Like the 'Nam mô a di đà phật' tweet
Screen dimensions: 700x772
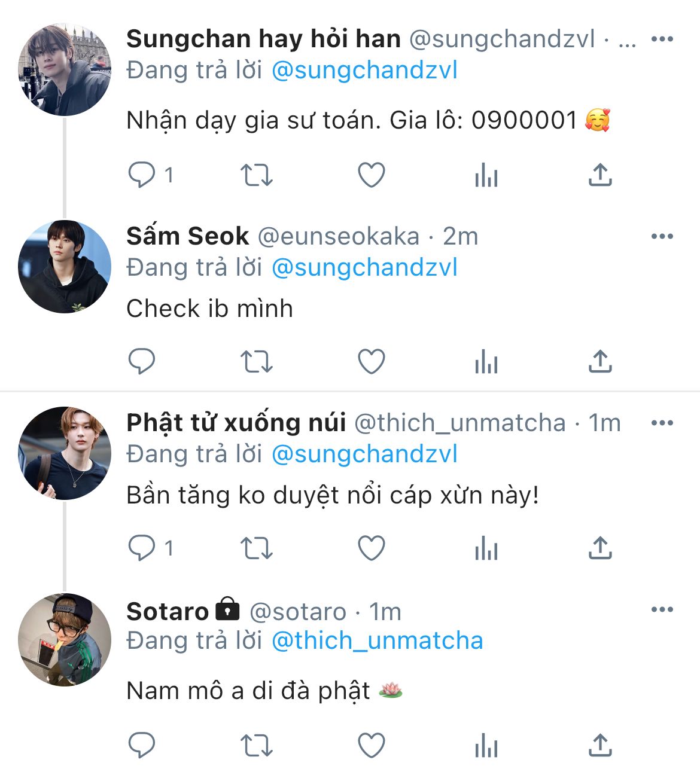[371, 746]
